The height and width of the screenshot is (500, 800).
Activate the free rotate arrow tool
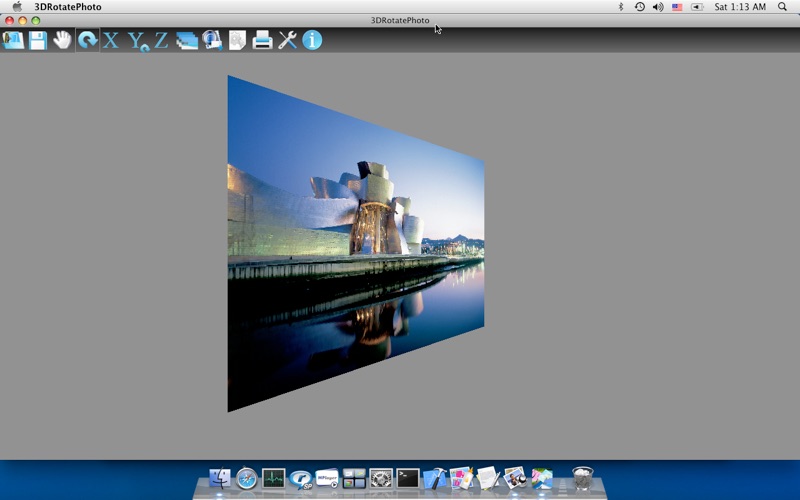click(x=88, y=40)
